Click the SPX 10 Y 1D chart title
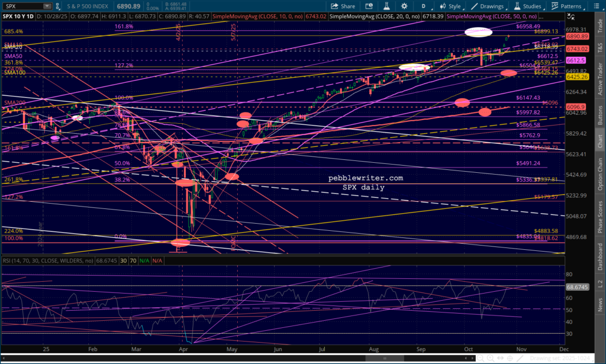Viewport: 606px width, 364px height. [18, 16]
